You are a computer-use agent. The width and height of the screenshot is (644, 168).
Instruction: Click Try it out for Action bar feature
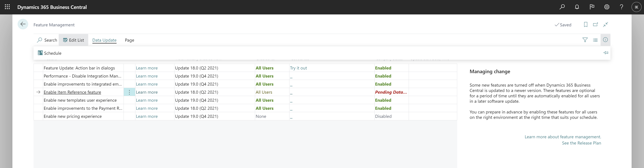click(299, 68)
